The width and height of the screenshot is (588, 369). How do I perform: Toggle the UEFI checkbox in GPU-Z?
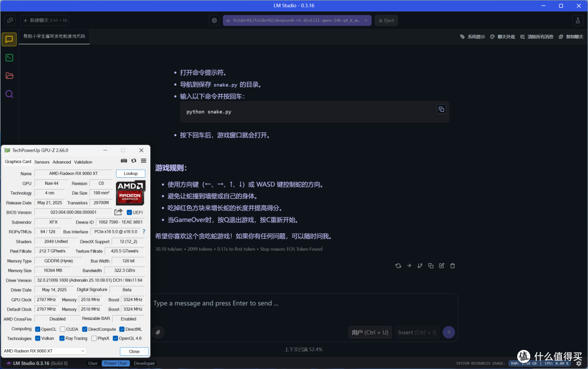click(130, 213)
